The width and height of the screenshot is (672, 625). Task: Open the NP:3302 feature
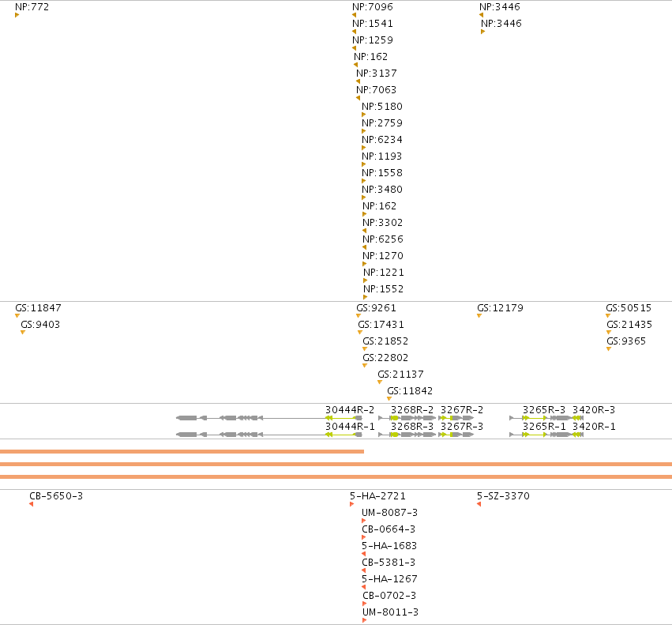coord(383,223)
